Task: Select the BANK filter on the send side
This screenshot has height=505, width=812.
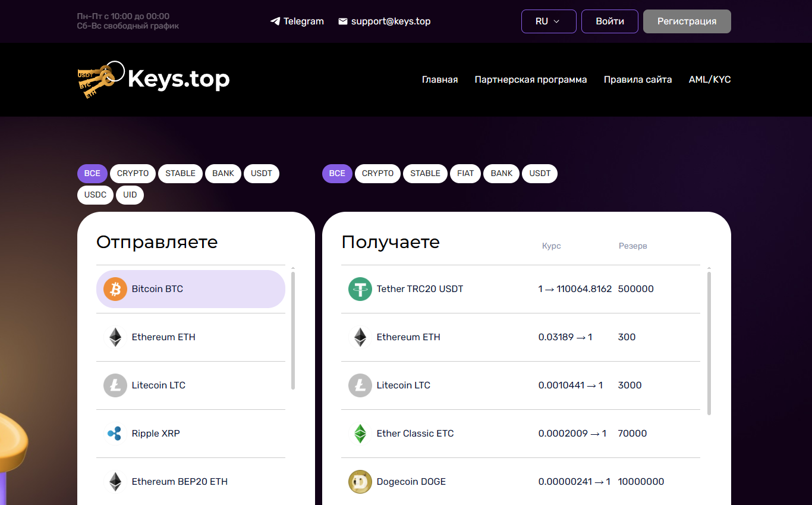Action: tap(224, 174)
